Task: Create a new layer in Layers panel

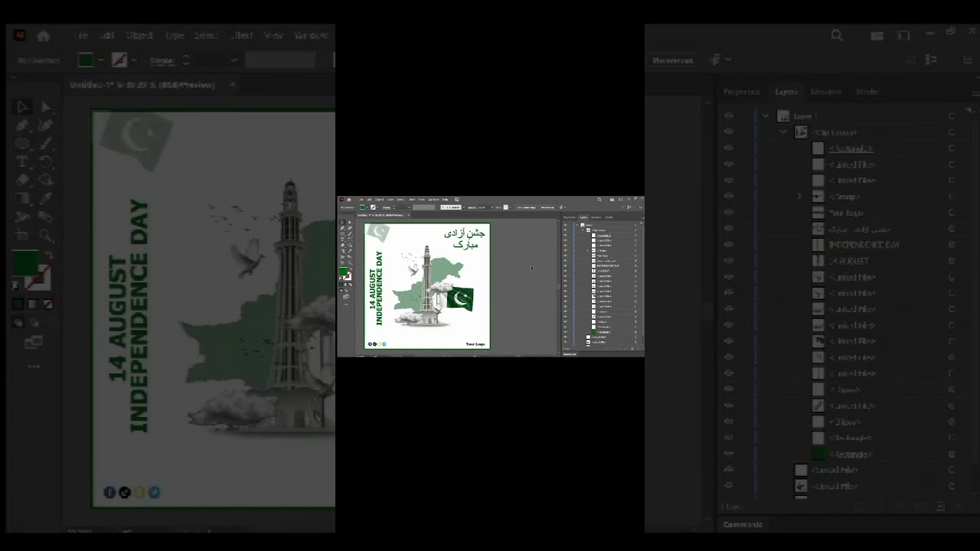Action: click(940, 507)
